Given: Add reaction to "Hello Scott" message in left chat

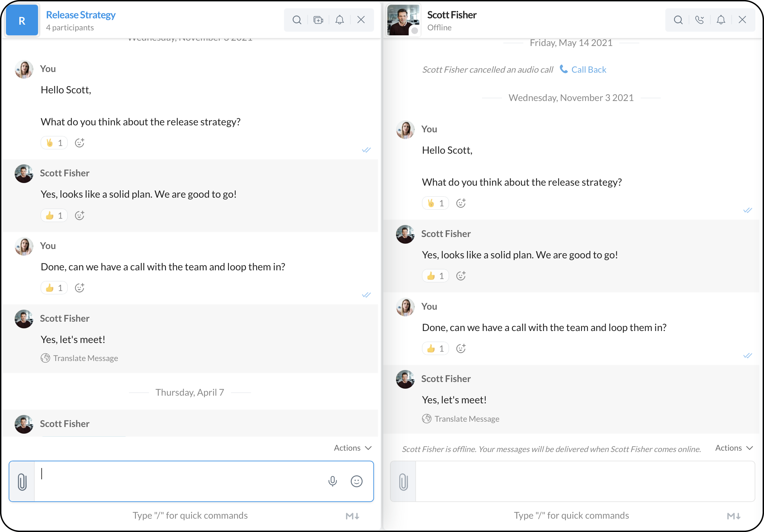Looking at the screenshot, I should click(x=79, y=143).
